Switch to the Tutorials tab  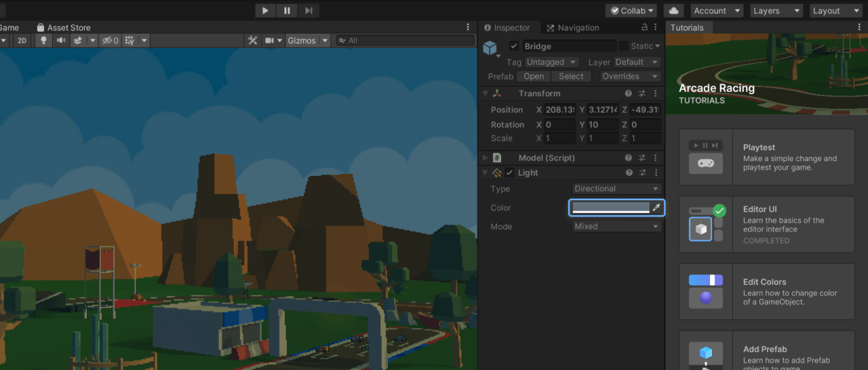687,28
